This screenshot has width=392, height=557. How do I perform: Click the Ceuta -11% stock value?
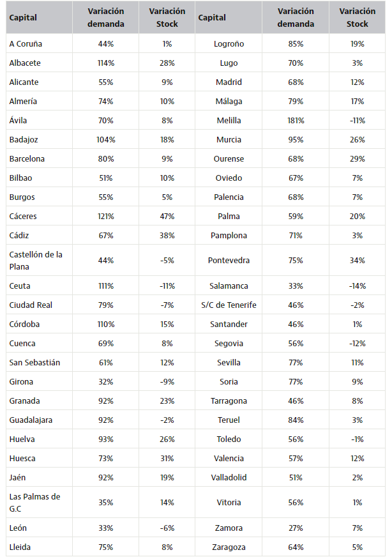[167, 286]
